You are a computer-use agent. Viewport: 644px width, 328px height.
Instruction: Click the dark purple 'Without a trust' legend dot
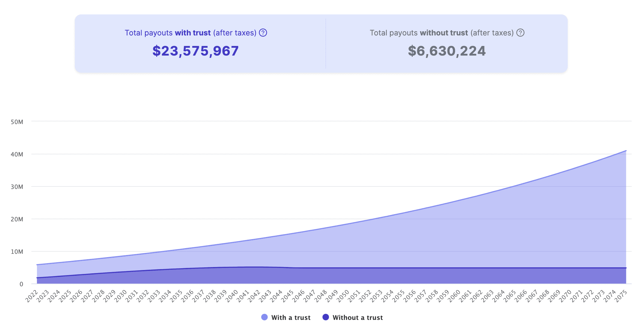pos(326,317)
